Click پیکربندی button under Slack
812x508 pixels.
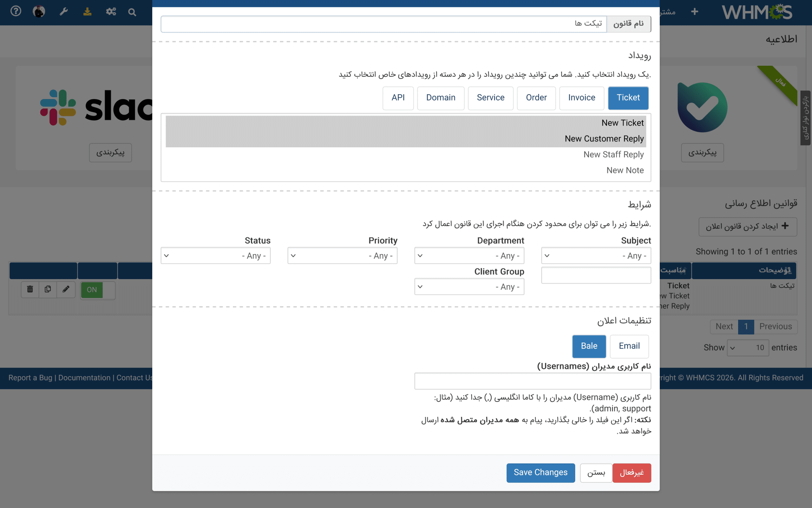pyautogui.click(x=110, y=152)
